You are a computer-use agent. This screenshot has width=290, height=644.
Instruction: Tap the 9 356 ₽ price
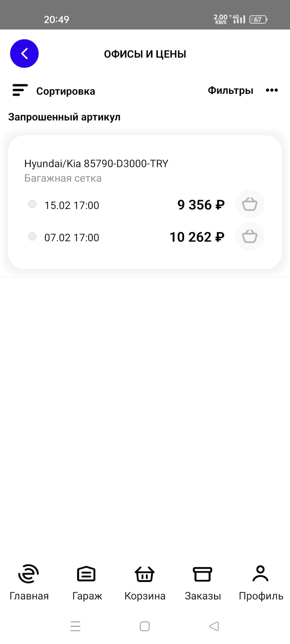pyautogui.click(x=201, y=205)
